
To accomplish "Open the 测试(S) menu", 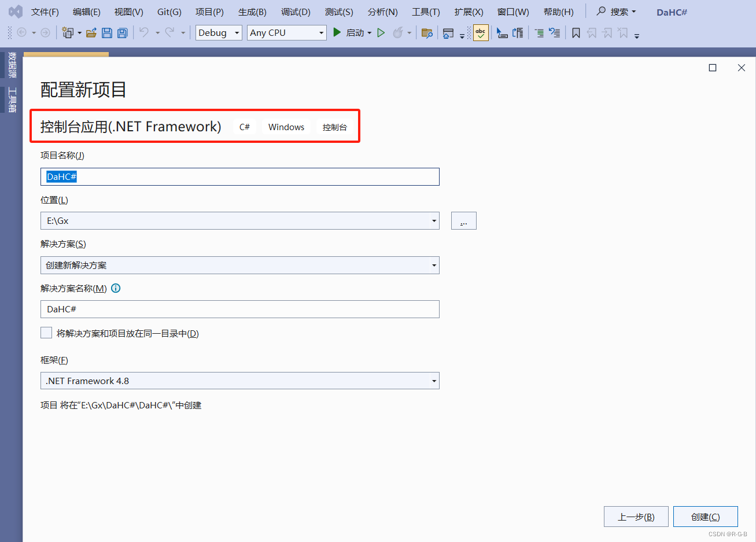I will [339, 12].
